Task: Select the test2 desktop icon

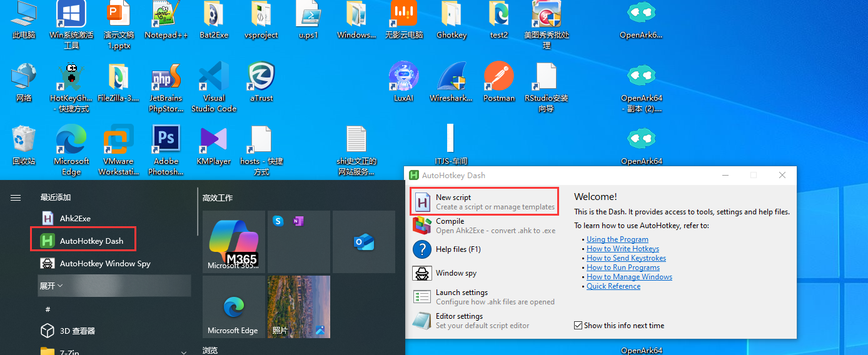Action: point(499,21)
